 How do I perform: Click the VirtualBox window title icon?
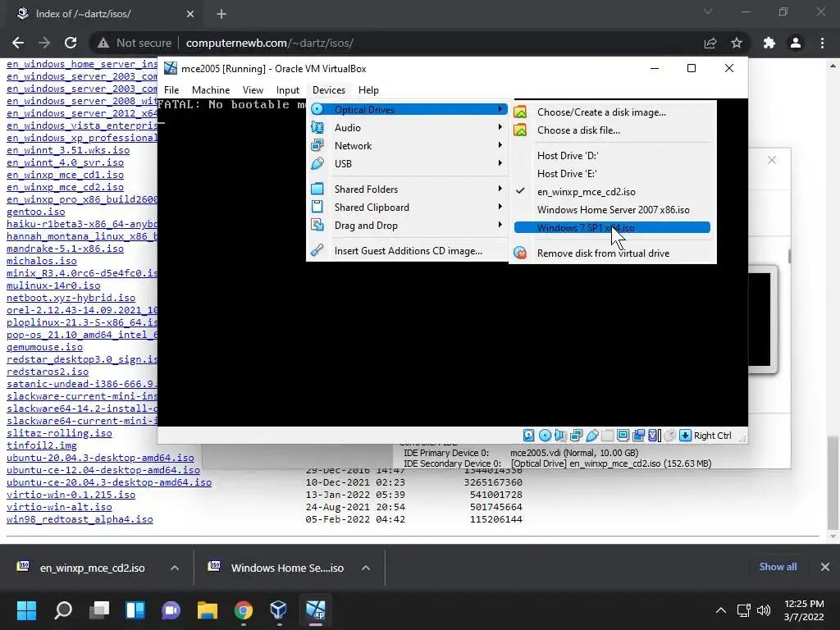[x=171, y=68]
